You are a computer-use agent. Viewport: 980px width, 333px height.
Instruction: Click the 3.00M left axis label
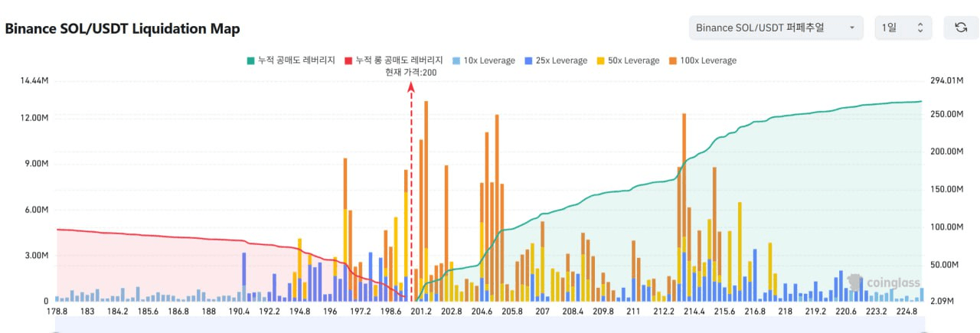click(x=38, y=256)
